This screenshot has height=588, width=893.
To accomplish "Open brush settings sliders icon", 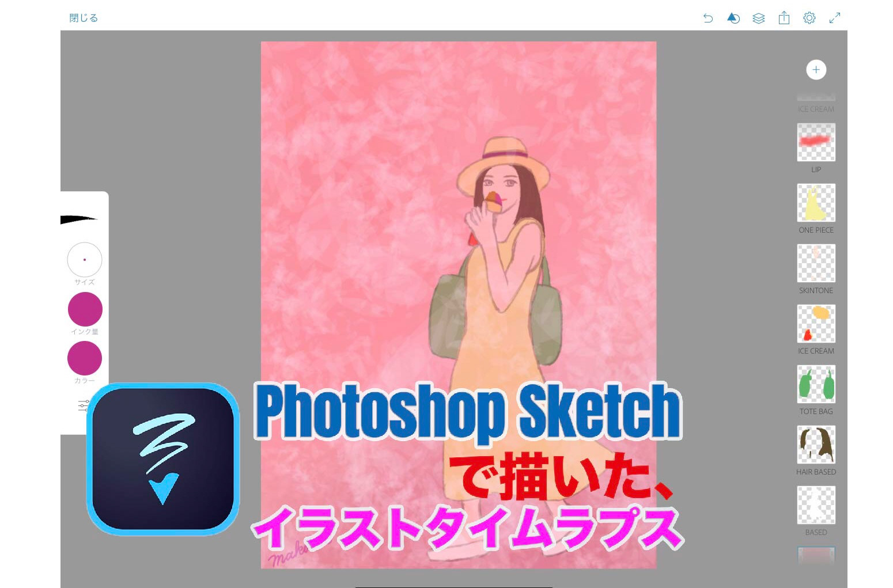I will 84,405.
